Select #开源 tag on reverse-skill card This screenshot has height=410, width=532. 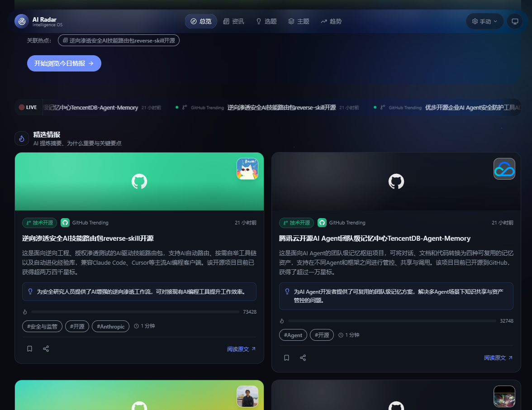click(77, 326)
